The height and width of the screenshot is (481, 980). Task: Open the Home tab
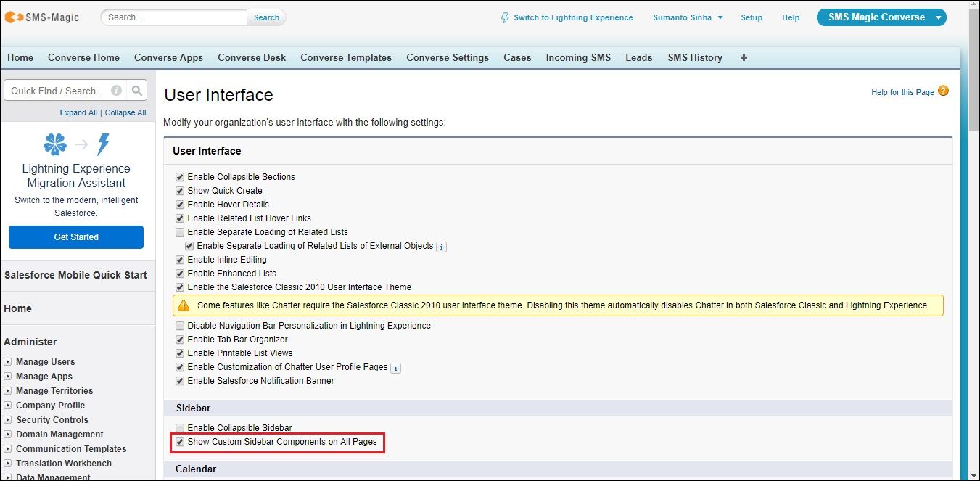(x=20, y=57)
